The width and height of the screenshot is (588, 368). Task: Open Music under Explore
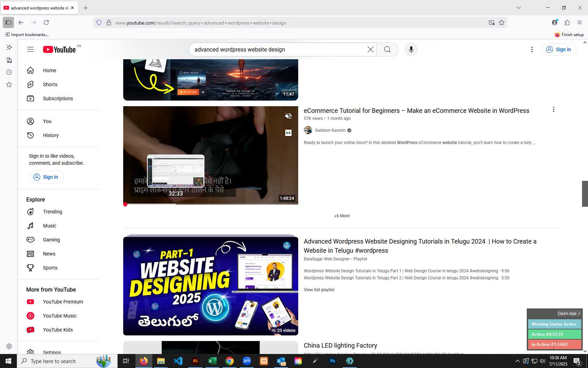point(59,226)
